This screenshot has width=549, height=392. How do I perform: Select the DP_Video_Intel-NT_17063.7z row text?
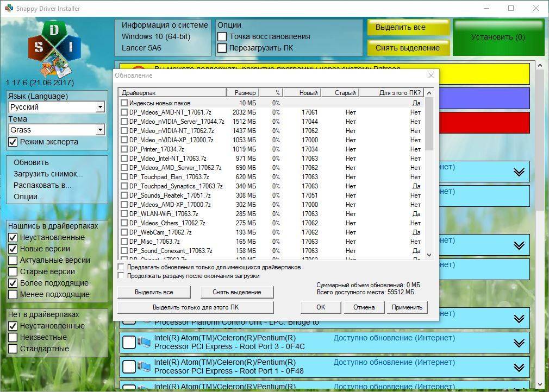(x=168, y=159)
